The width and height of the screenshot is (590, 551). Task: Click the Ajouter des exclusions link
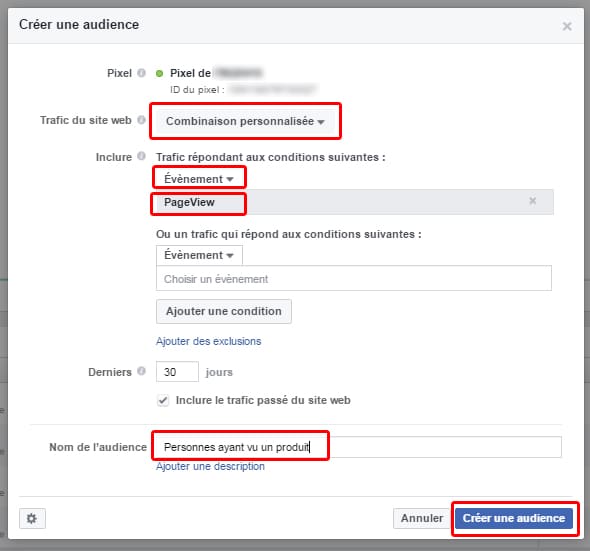click(208, 341)
